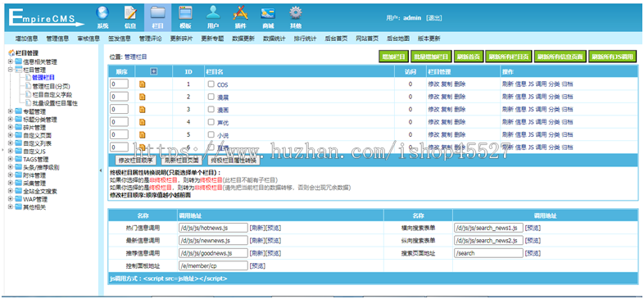Collapse the 栏目管理 tree node
Screen dimensions: 644x299
coord(10,70)
